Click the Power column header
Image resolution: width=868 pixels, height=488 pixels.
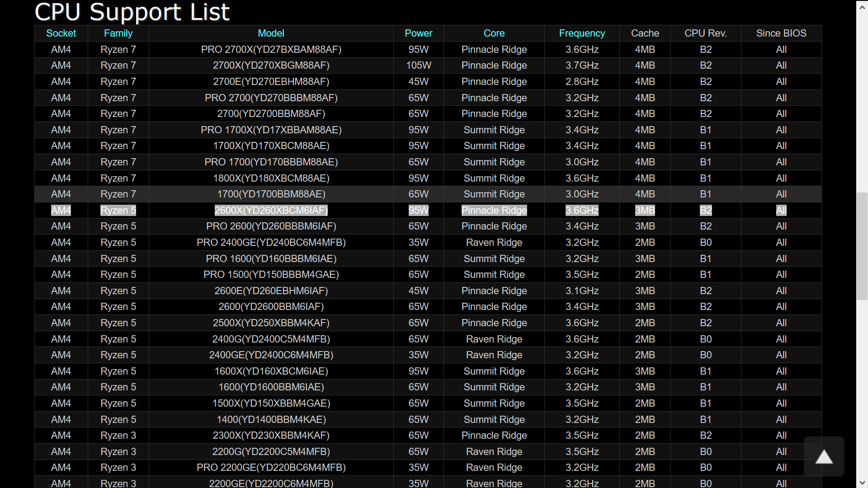(x=418, y=33)
